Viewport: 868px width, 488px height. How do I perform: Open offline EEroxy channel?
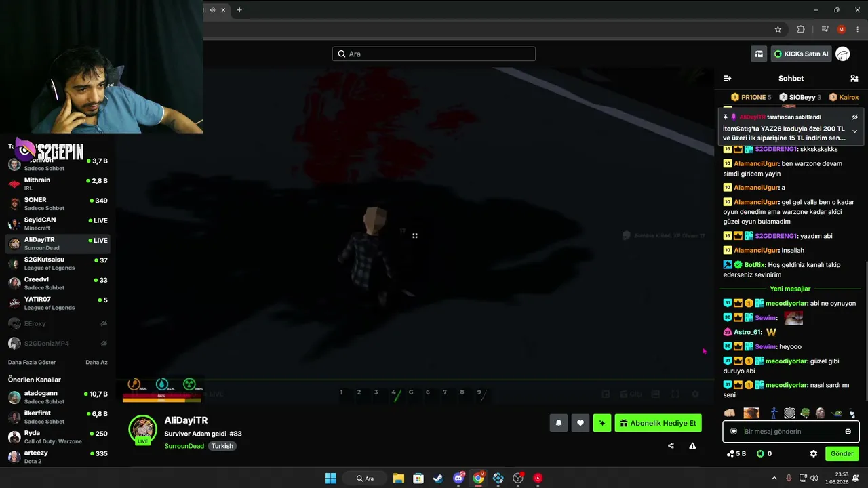(x=58, y=324)
